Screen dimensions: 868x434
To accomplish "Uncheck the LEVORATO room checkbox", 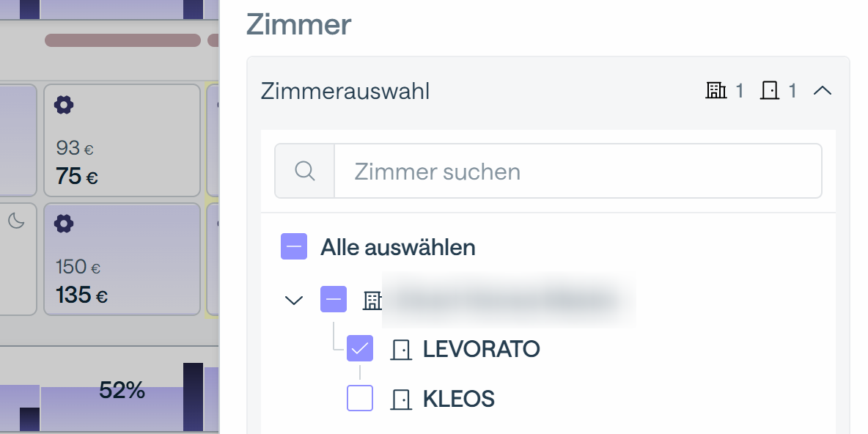I will point(360,349).
